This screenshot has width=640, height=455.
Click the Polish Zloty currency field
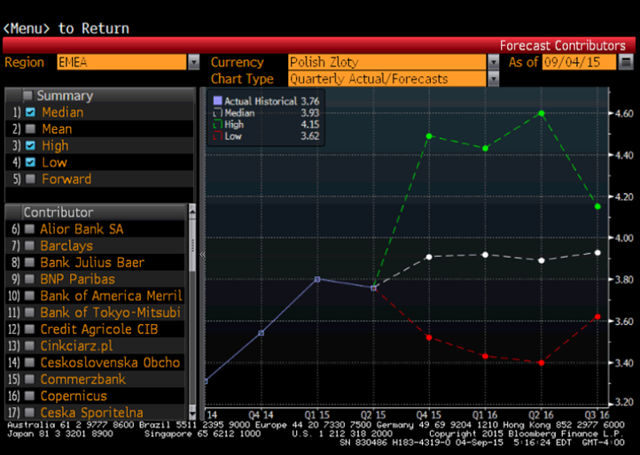click(x=387, y=62)
